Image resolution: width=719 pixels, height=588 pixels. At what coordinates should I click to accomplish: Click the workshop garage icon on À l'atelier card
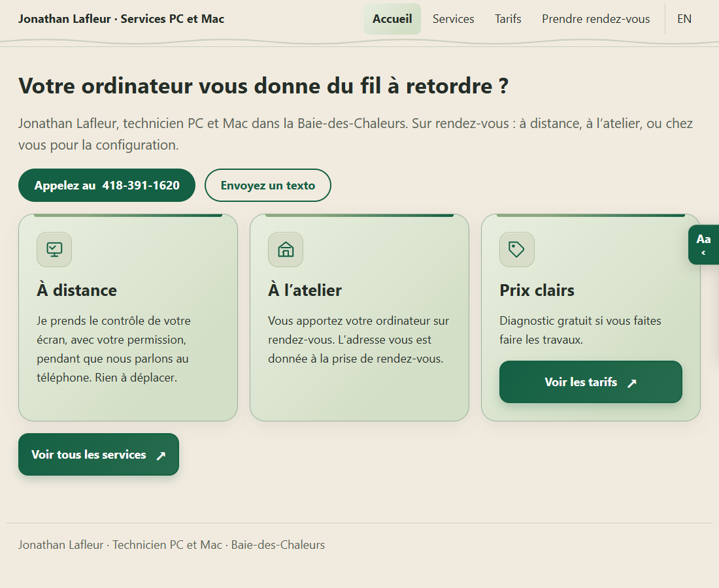coord(286,250)
